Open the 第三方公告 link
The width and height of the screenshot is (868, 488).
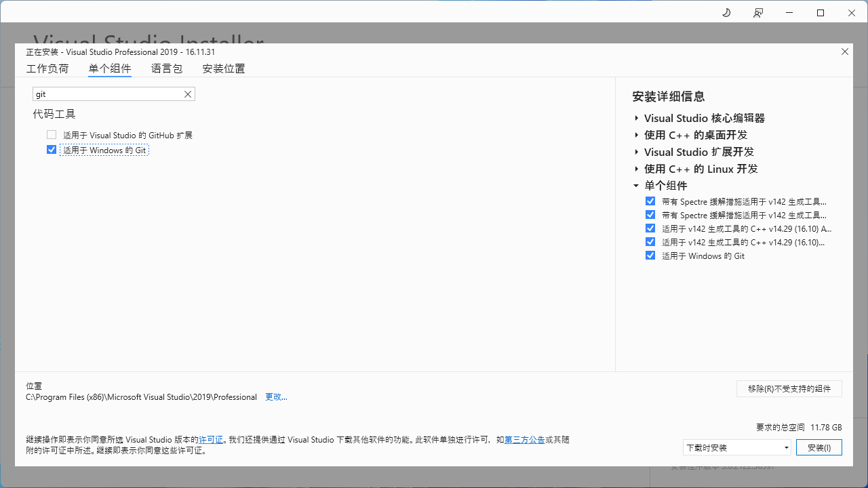pyautogui.click(x=524, y=440)
